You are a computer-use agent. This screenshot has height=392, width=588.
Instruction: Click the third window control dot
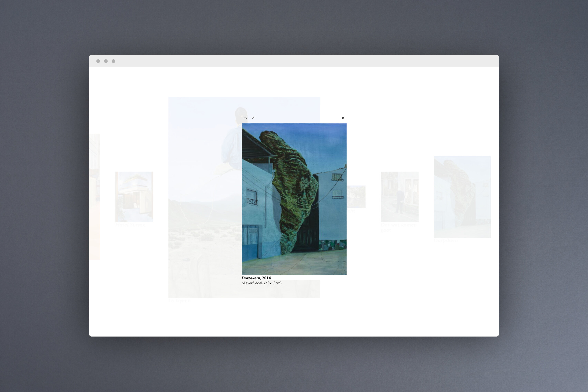coord(113,61)
